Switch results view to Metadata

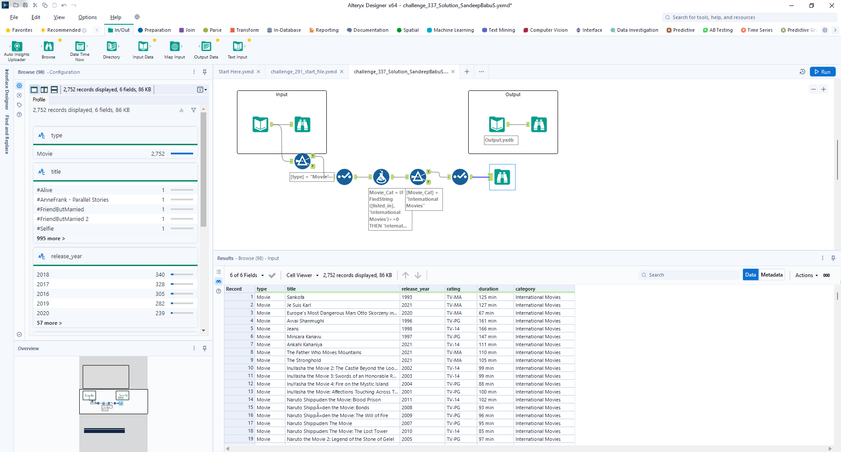772,274
